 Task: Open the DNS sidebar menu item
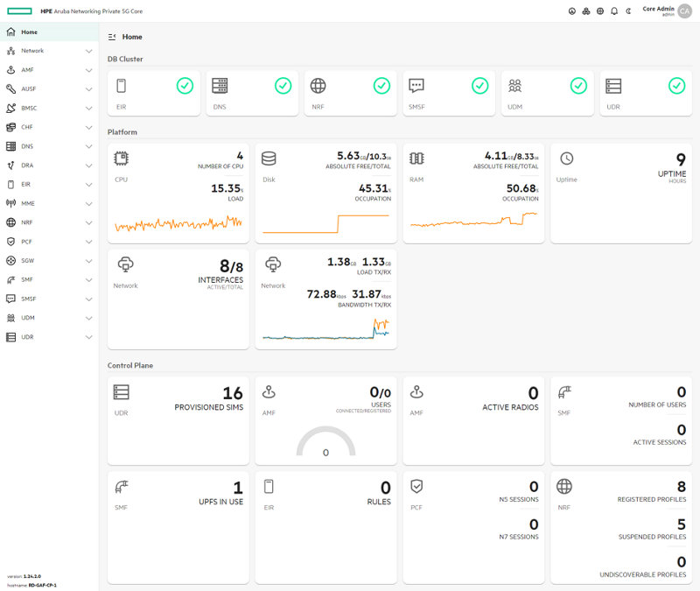tap(28, 146)
